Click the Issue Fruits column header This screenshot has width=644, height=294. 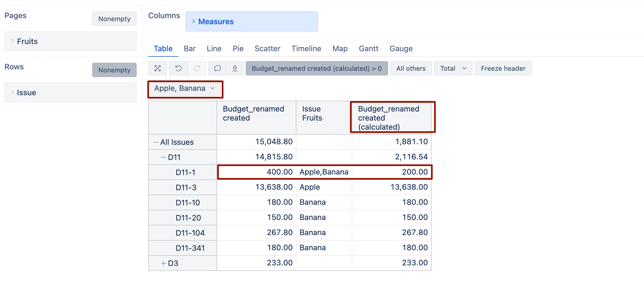click(324, 118)
